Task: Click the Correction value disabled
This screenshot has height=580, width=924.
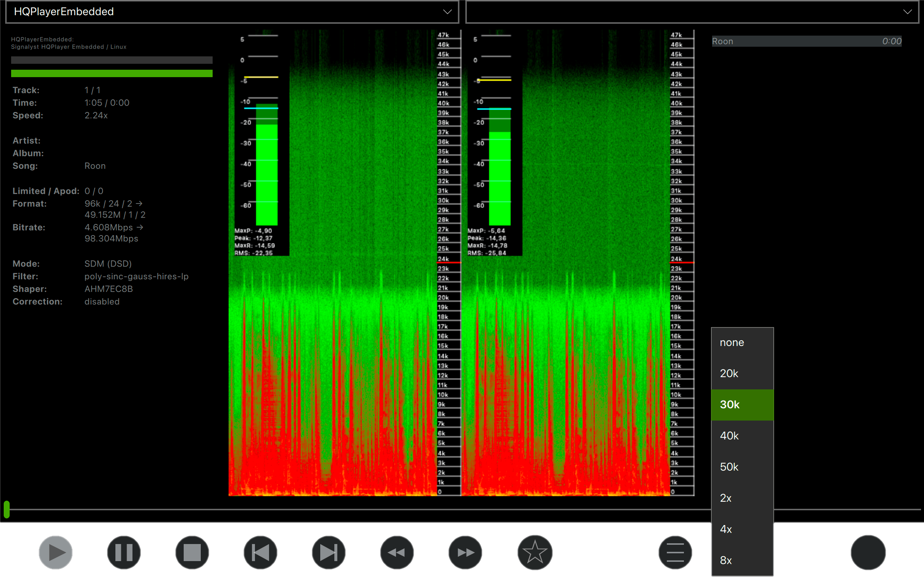Action: 102,301
